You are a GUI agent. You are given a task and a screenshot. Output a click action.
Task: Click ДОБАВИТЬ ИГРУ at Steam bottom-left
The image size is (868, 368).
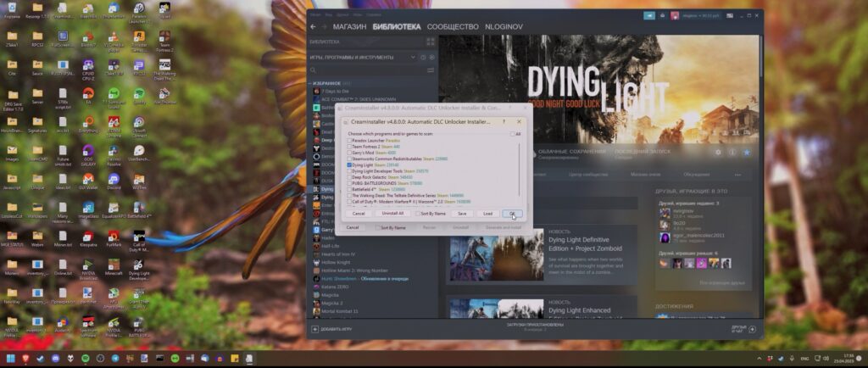(x=331, y=329)
